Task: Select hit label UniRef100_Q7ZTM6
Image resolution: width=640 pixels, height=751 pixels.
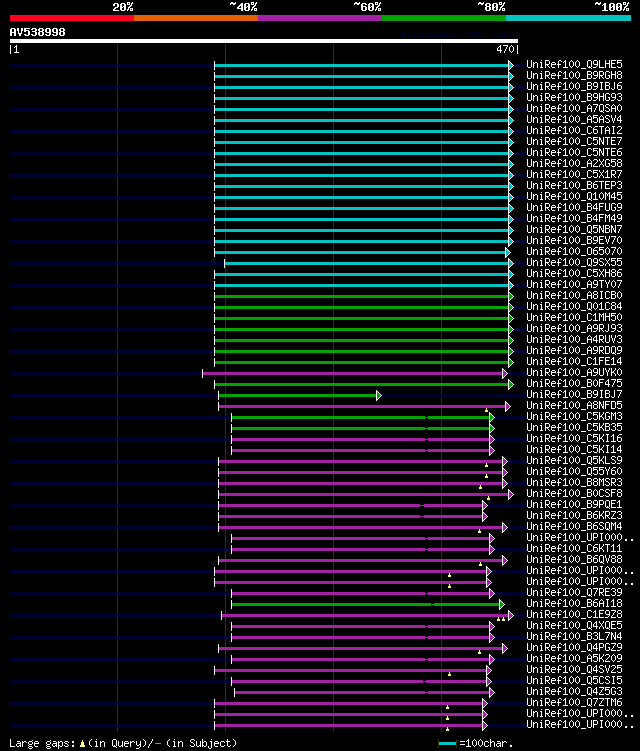Action: (x=574, y=703)
